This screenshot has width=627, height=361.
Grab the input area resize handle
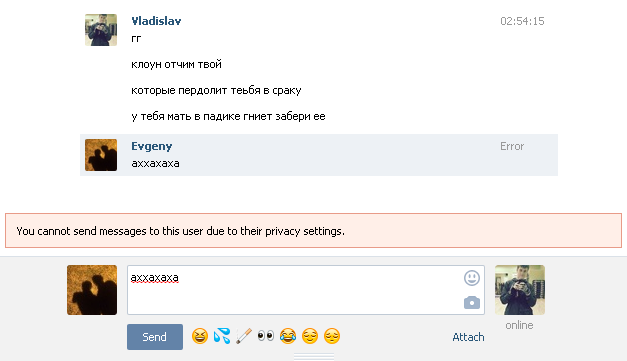[x=314, y=357]
